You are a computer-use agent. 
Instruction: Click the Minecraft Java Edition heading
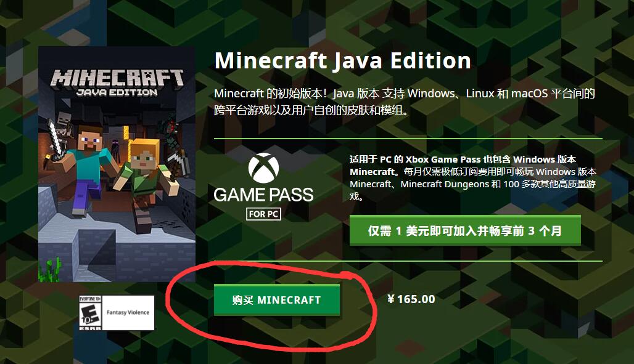[x=343, y=60]
